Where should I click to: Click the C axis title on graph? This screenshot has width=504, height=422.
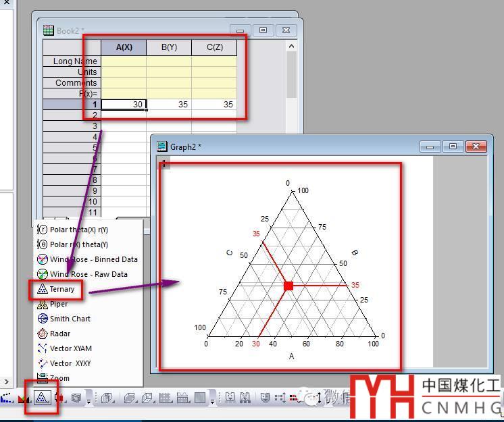pos(230,253)
